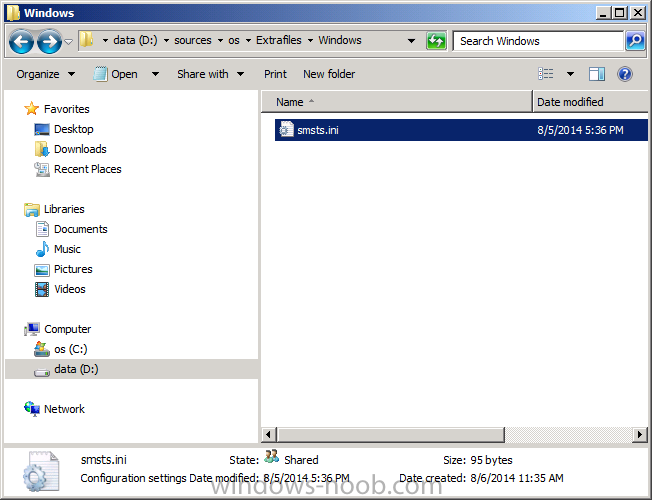
Task: Click the Date created value in details pane
Action: [517, 478]
